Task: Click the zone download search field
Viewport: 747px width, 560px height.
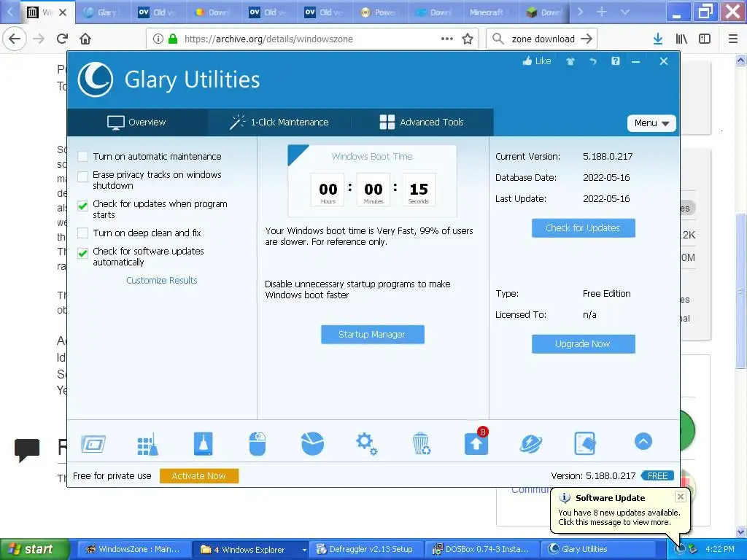Action: point(543,39)
